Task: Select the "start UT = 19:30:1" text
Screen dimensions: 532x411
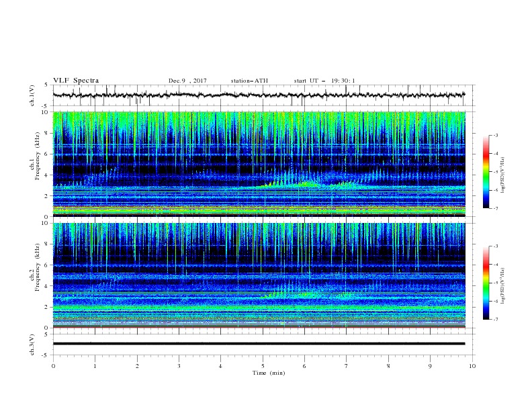Action: (x=324, y=81)
